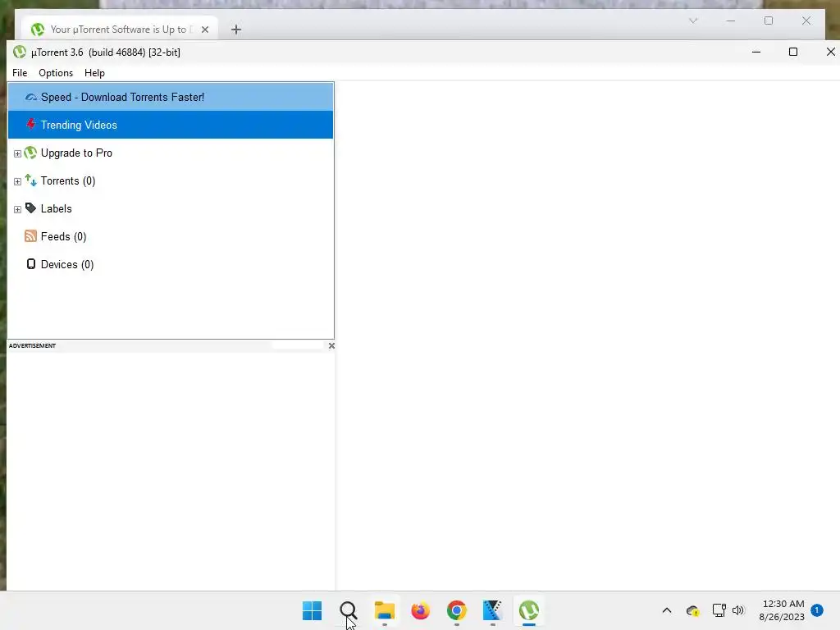Switch to the µTorrent browser tab behind
840x630 pixels.
119,30
